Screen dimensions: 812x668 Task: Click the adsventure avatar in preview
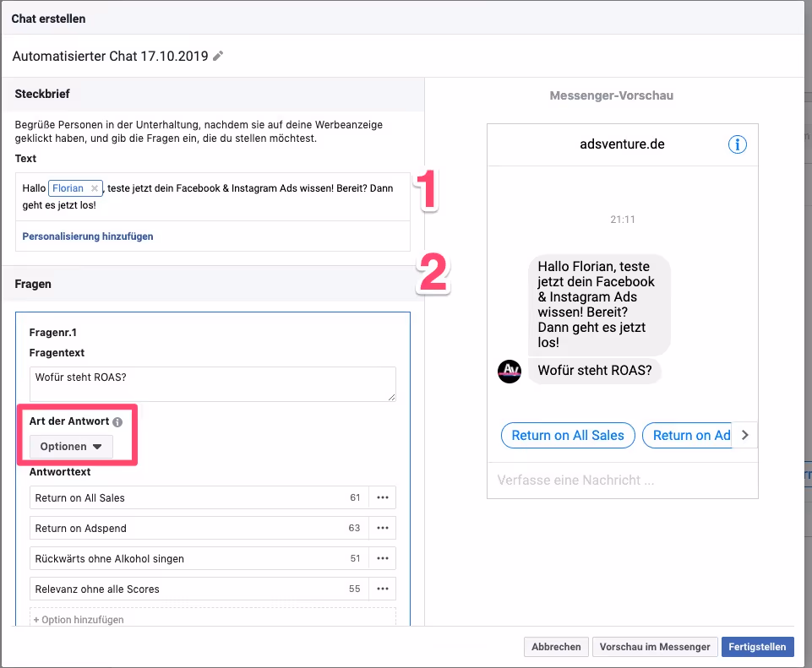[510, 371]
